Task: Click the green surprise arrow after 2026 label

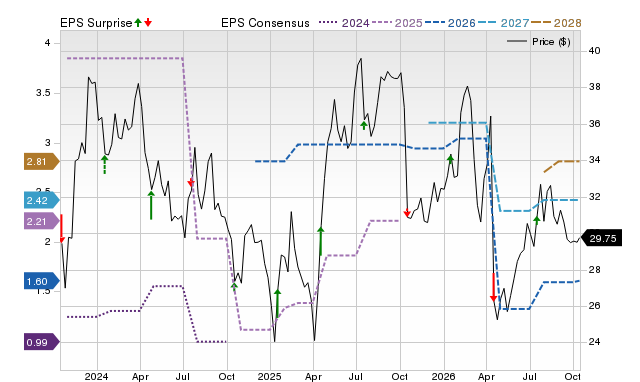Action: pyautogui.click(x=450, y=159)
